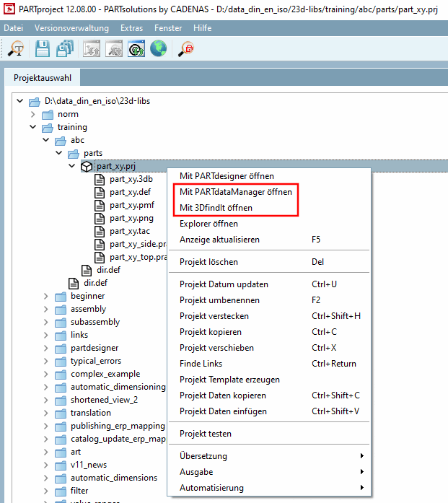
Task: Click the text search magnifier toolbar icon
Action: (x=16, y=49)
